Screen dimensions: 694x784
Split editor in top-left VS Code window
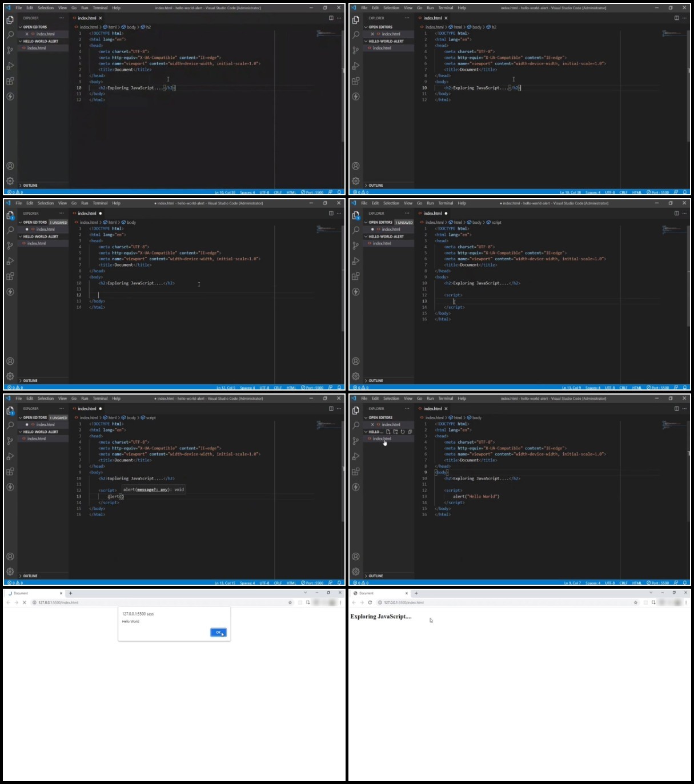331,18
